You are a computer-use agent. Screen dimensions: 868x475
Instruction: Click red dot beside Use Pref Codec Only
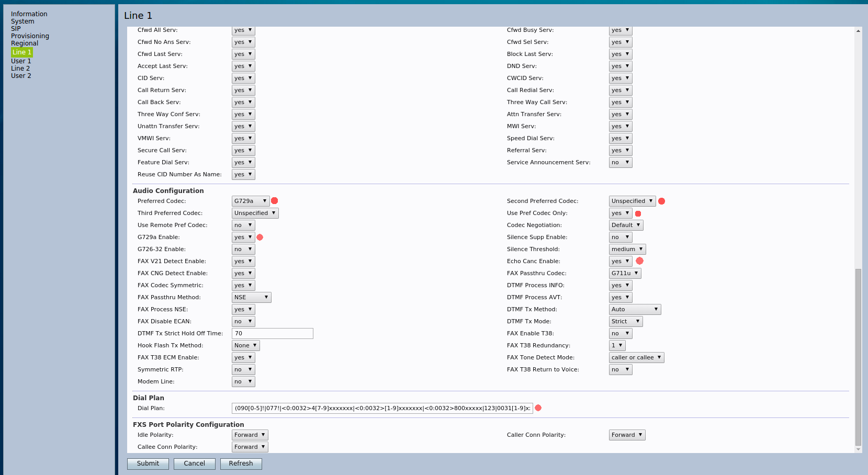tap(638, 213)
